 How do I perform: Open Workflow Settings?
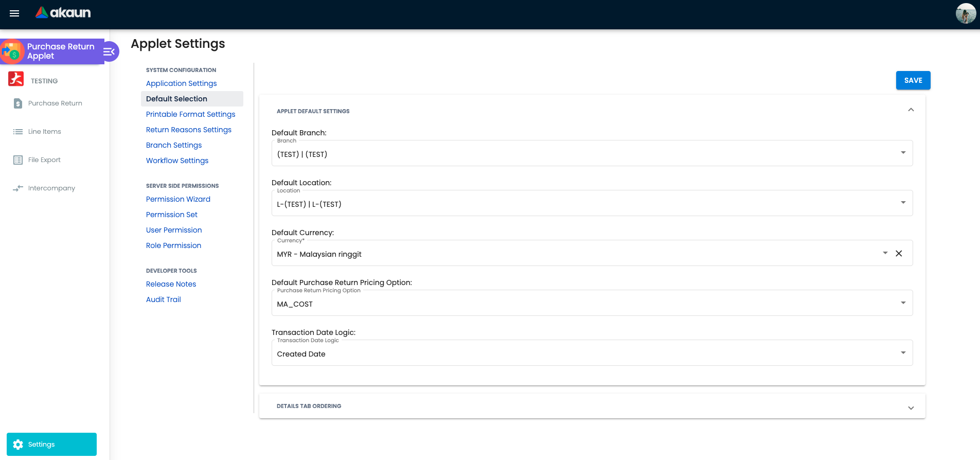(177, 161)
